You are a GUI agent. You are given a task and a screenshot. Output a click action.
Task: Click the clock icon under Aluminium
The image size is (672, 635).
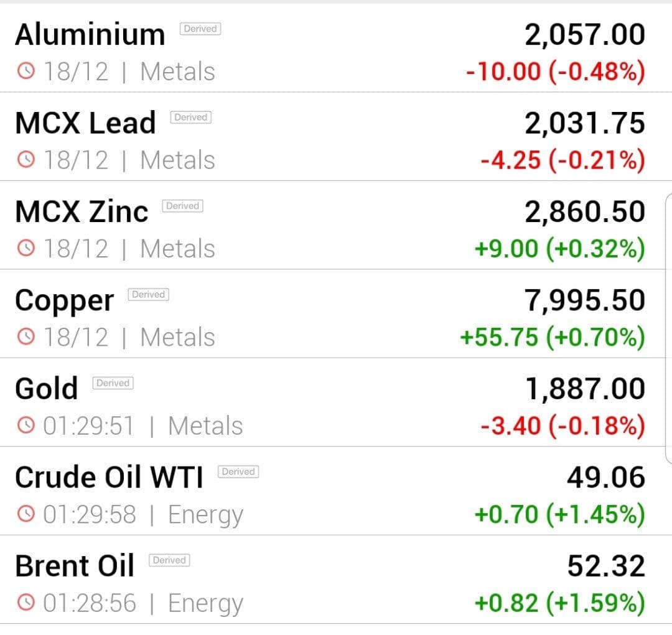pyautogui.click(x=26, y=71)
